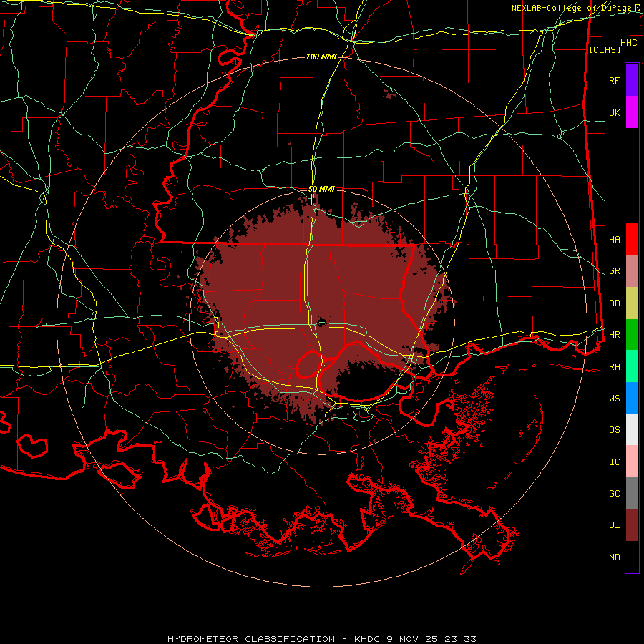Click the HR green legend swatch
This screenshot has width=644, height=644.
632,335
